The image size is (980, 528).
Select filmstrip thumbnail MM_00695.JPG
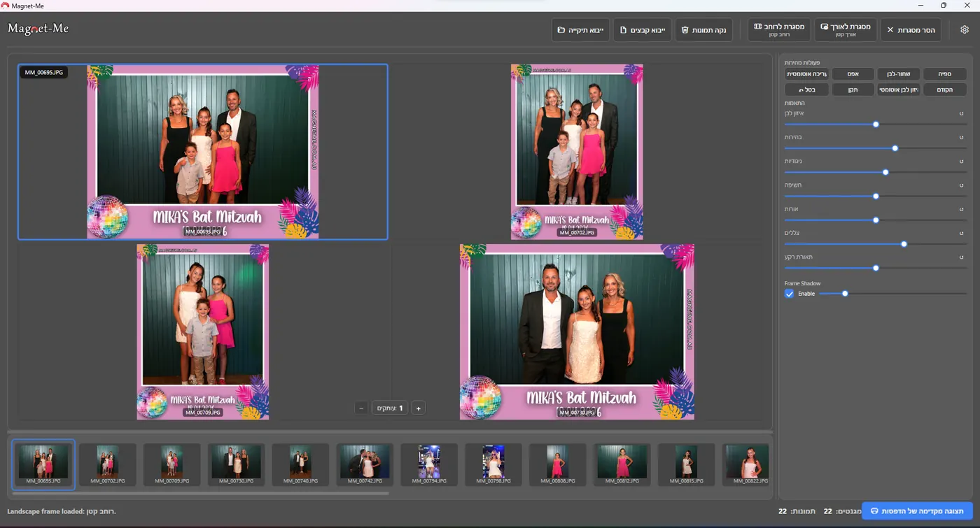click(x=43, y=464)
